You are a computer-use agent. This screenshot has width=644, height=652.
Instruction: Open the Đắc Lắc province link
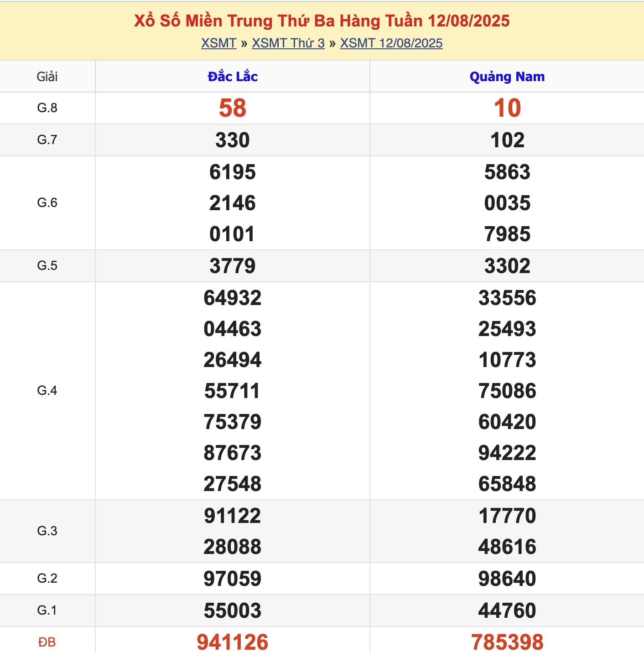(233, 77)
